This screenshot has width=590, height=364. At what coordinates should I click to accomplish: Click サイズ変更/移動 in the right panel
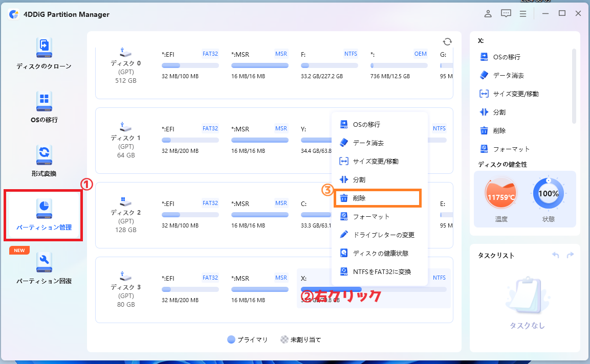[509, 94]
